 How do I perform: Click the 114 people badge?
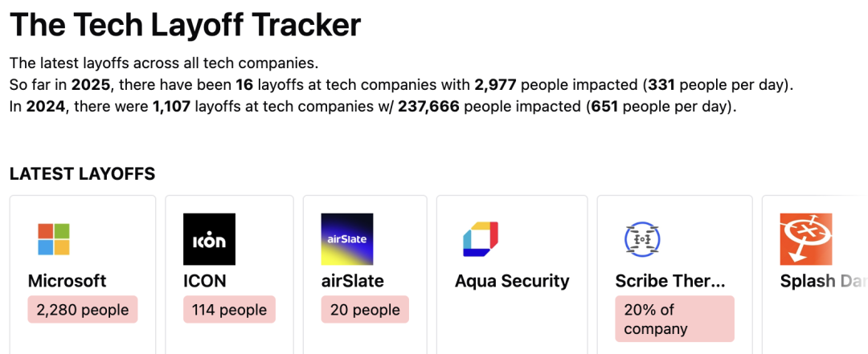[x=229, y=310]
